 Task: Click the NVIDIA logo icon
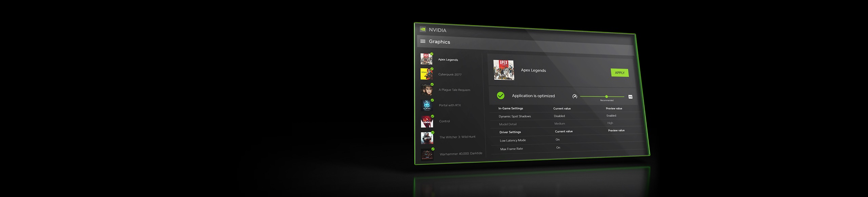[x=422, y=29]
